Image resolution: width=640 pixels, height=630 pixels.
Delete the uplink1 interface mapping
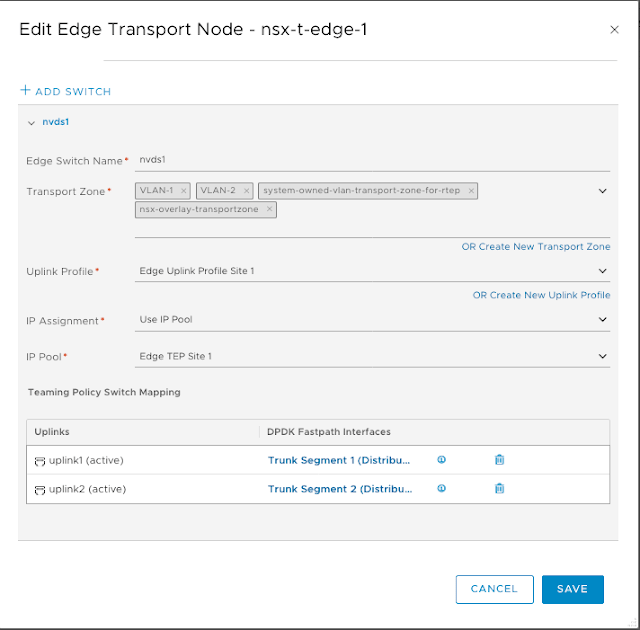pyautogui.click(x=500, y=460)
